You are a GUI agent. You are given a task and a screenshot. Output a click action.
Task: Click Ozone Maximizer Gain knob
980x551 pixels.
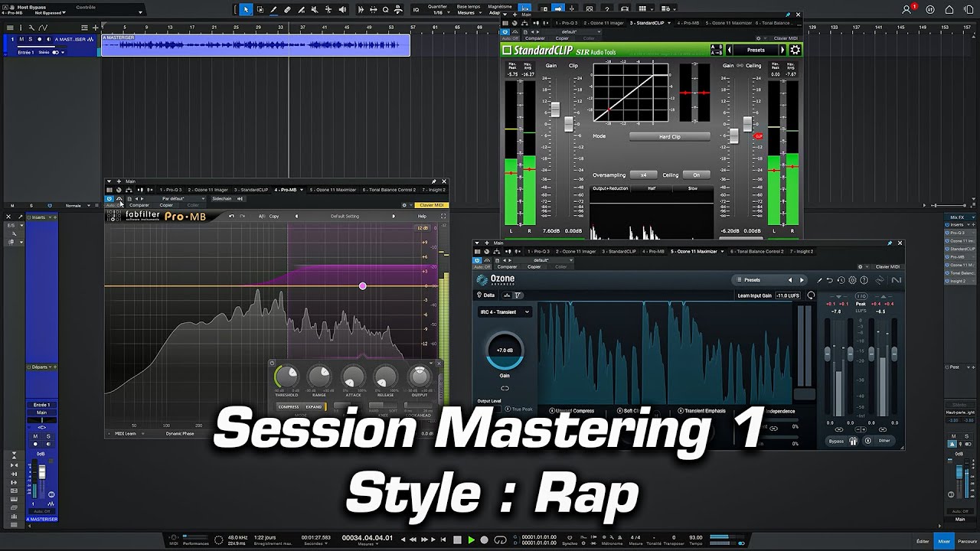[505, 350]
